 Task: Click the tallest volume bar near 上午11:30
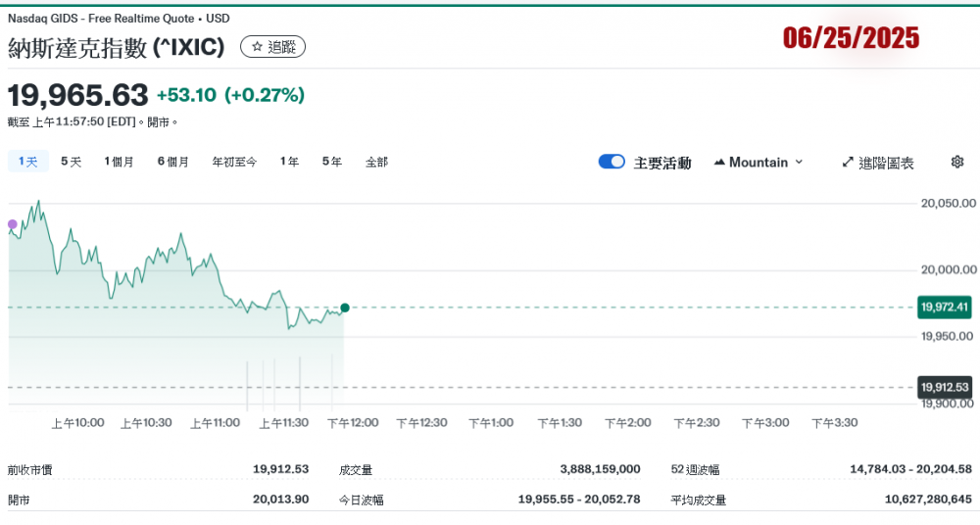299,382
